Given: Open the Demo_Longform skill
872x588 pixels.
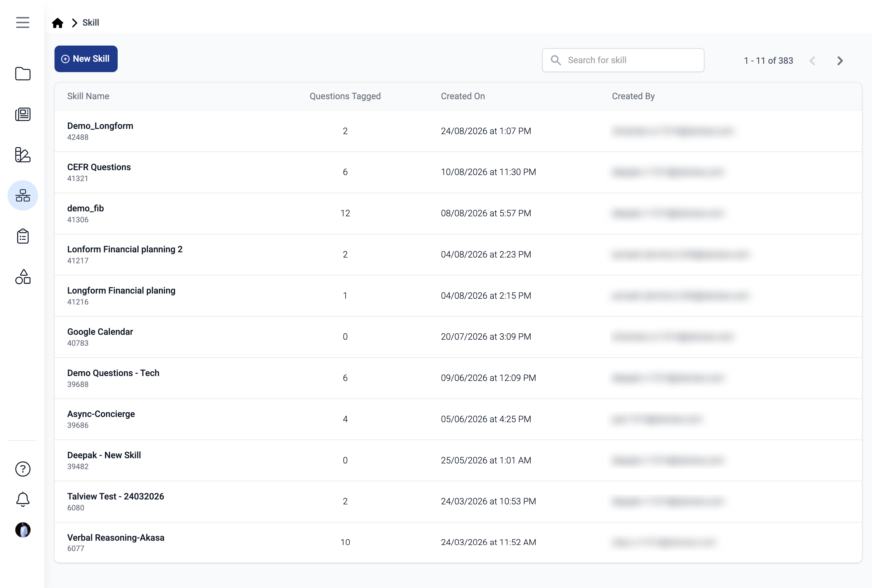Looking at the screenshot, I should click(x=100, y=126).
